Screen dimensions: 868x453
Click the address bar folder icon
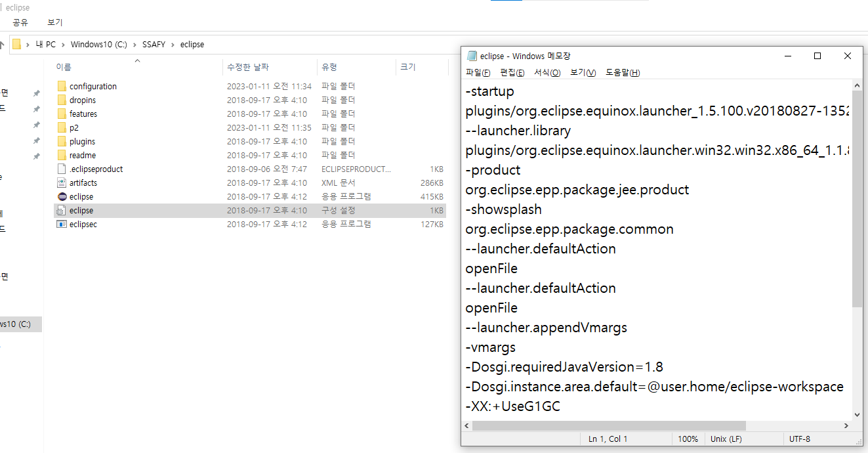pyautogui.click(x=17, y=44)
